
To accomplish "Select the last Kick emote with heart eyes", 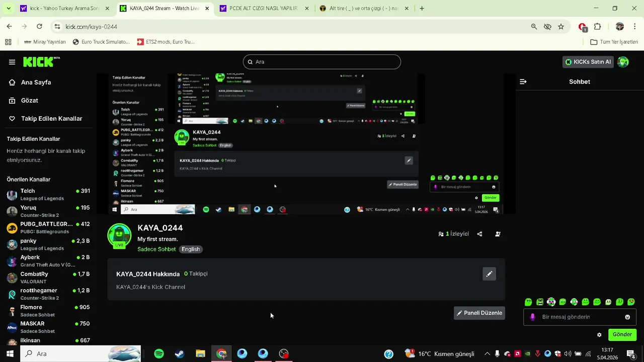I will pyautogui.click(x=631, y=302).
